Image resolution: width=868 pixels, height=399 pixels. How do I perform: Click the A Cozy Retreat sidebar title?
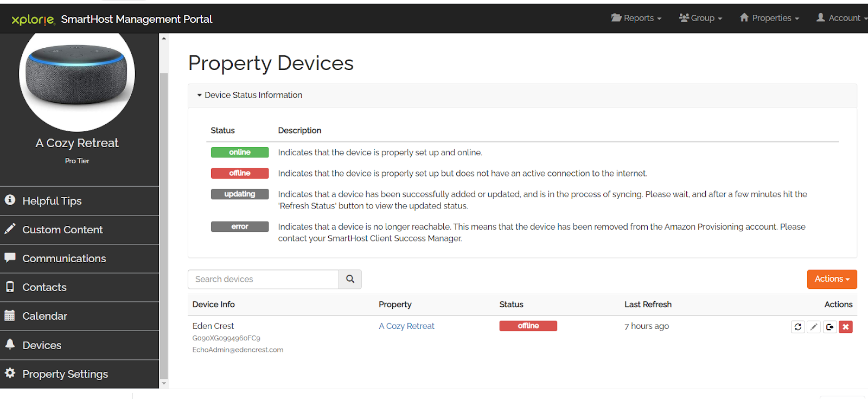[x=77, y=143]
